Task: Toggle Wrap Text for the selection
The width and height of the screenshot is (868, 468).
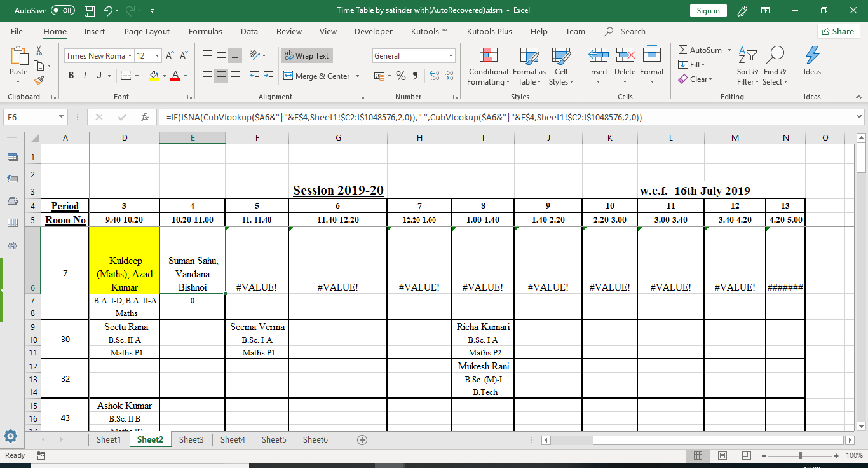Action: tap(306, 55)
